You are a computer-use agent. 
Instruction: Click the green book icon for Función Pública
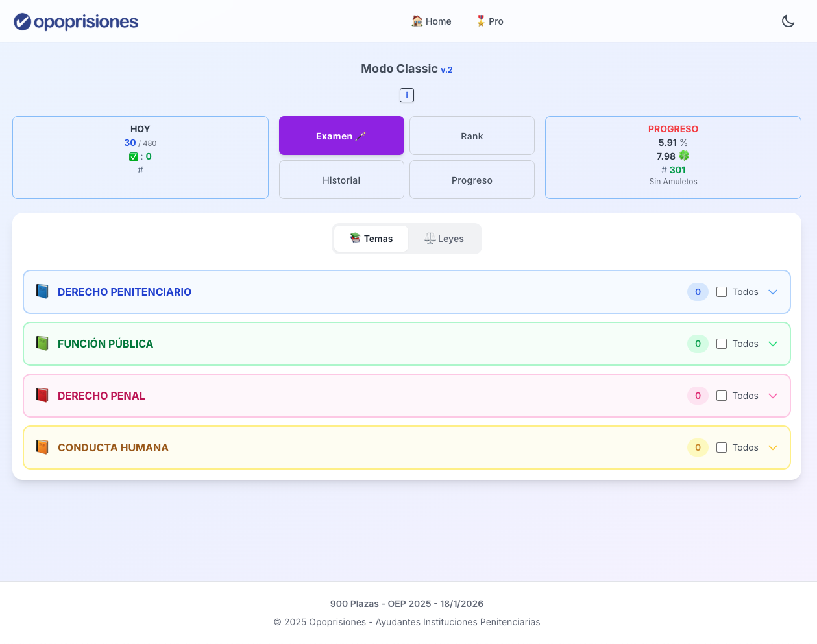42,343
